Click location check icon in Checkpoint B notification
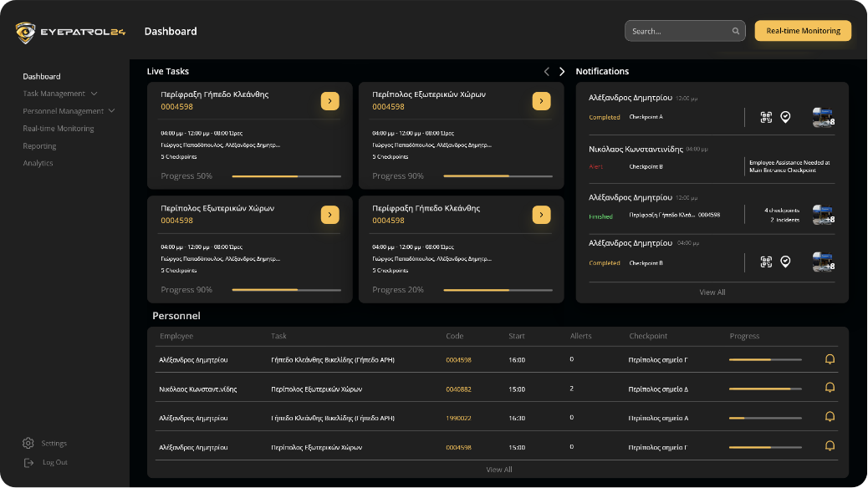This screenshot has height=488, width=868. [785, 262]
